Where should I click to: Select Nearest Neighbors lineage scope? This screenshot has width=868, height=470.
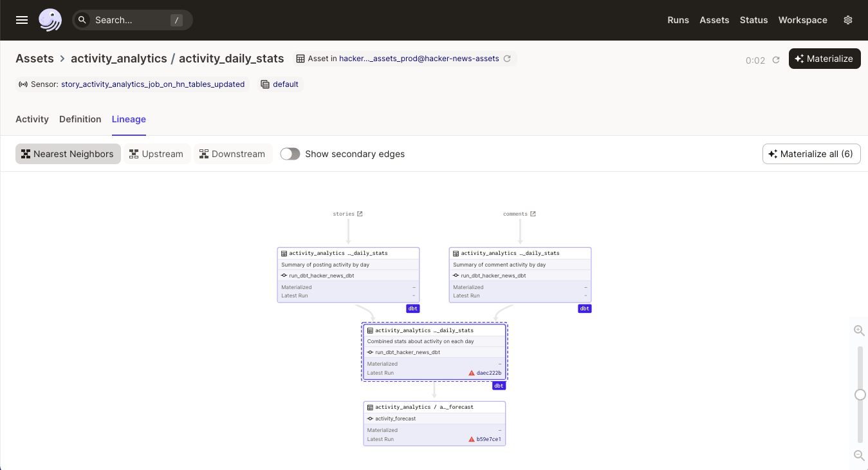tap(68, 154)
